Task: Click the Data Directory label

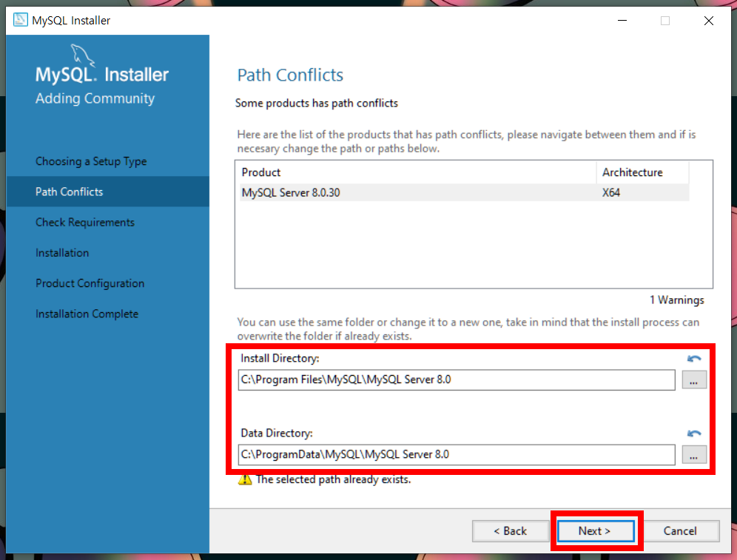Action: tap(277, 434)
